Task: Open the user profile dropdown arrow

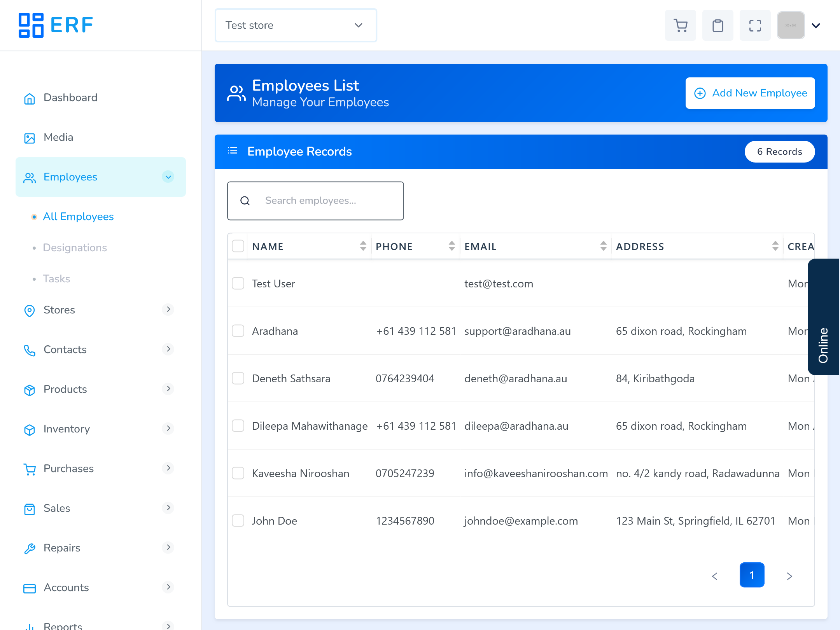Action: point(816,26)
